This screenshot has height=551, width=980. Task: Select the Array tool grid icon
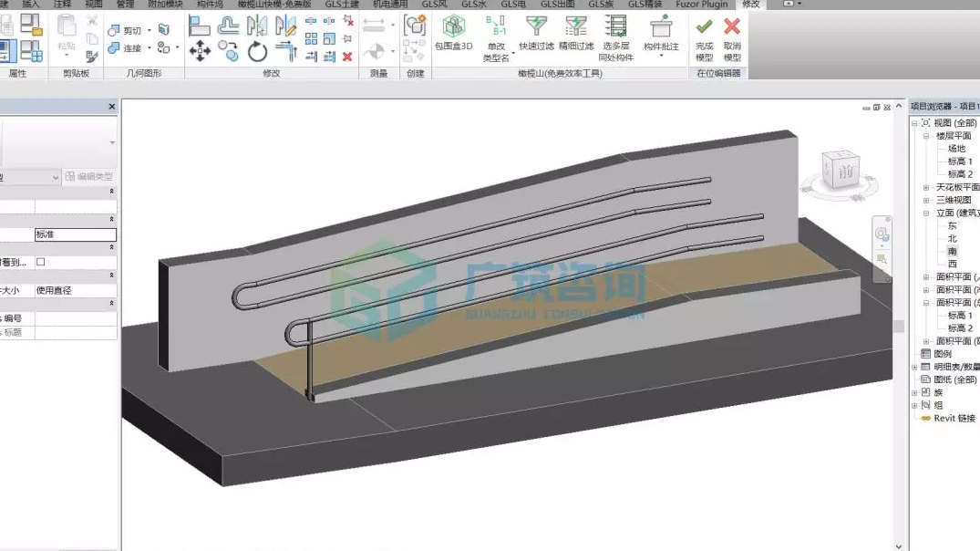[x=311, y=39]
